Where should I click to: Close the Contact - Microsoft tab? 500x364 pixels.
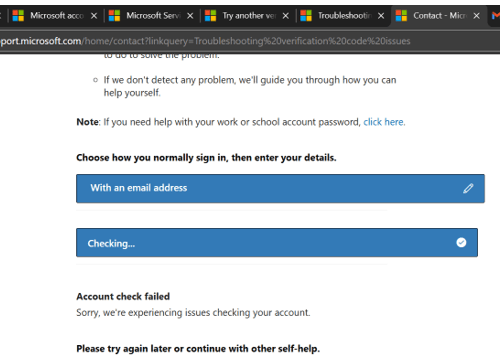(477, 16)
